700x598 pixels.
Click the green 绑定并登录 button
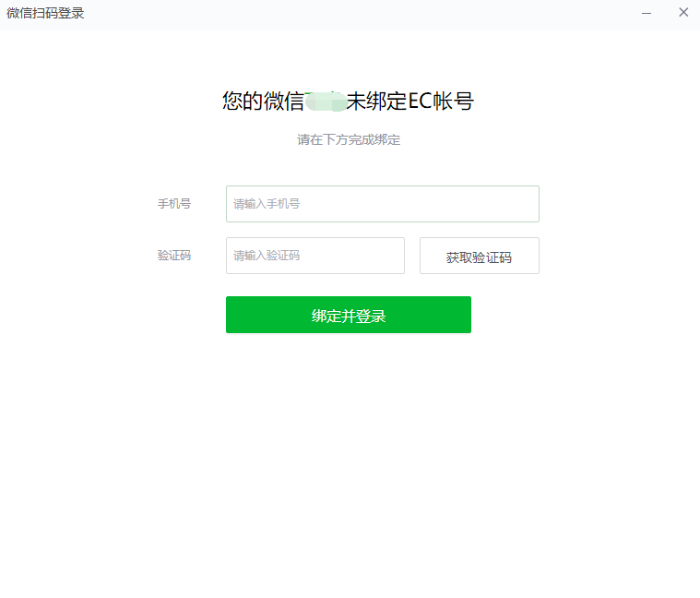[348, 315]
